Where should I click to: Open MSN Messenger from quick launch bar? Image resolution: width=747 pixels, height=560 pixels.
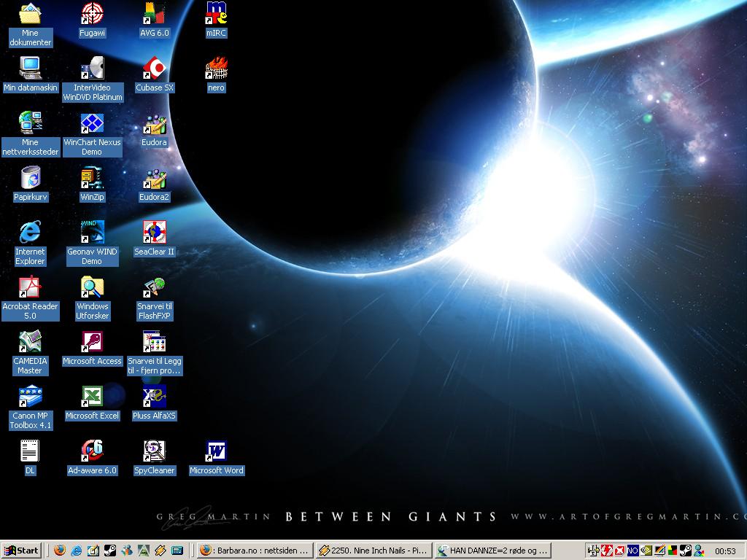point(127,551)
